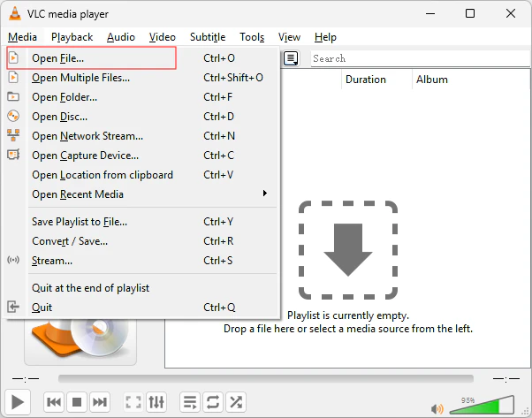The height and width of the screenshot is (418, 532).
Task: Open the Video menu
Action: pyautogui.click(x=163, y=36)
